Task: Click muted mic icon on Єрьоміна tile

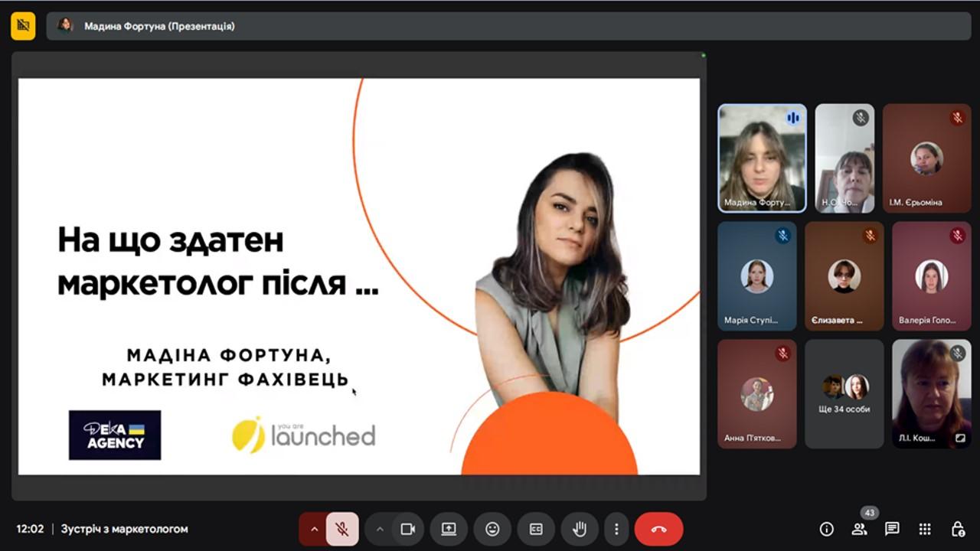Action: [957, 118]
